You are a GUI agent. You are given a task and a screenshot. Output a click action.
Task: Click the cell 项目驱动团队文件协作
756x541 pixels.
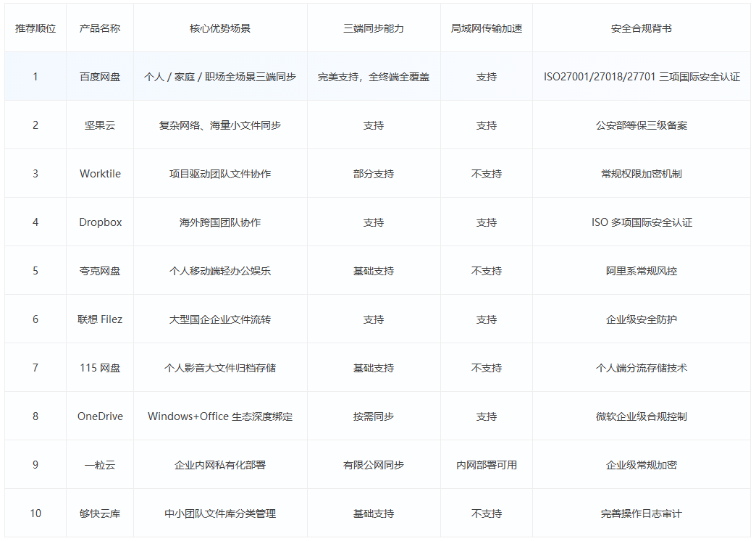pos(220,174)
